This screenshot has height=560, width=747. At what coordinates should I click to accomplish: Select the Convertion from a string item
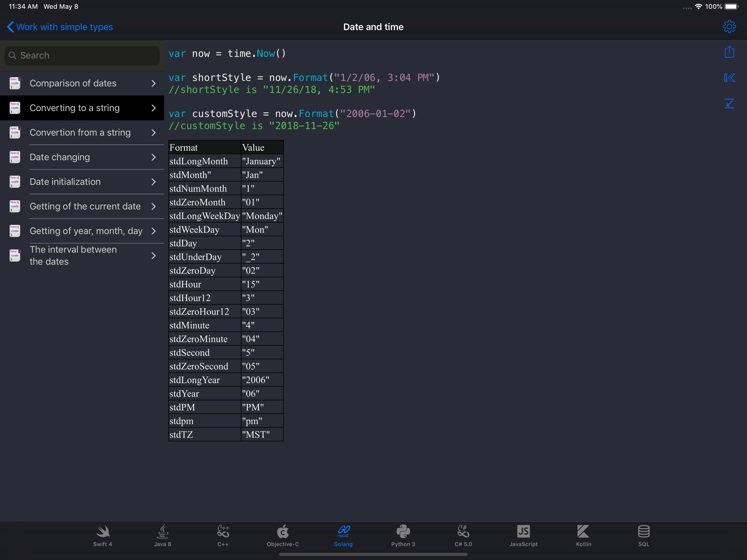80,132
